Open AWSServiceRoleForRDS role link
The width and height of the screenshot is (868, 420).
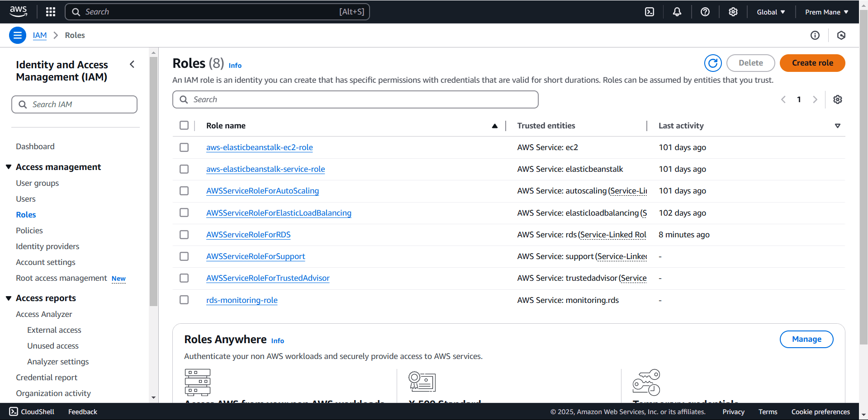coord(248,235)
